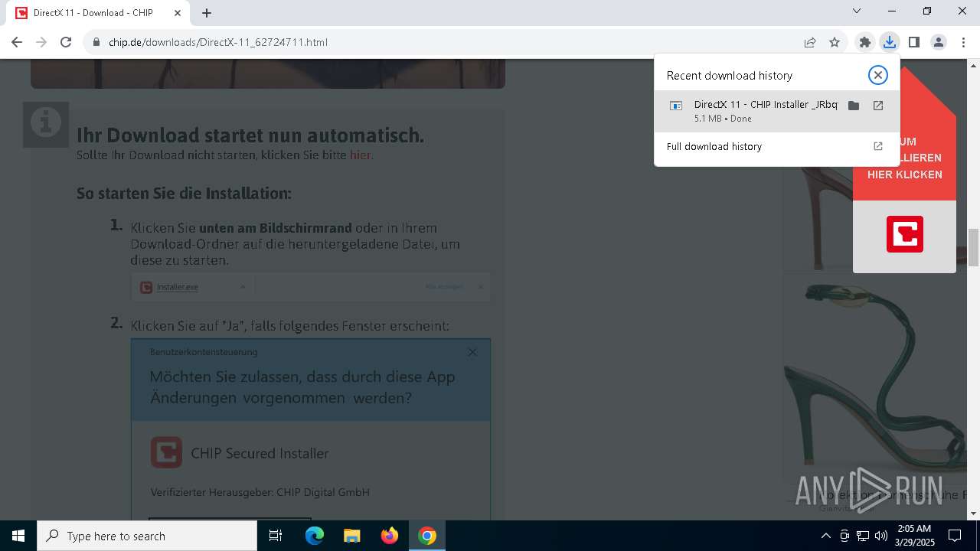Open the Windows Start menu
This screenshot has height=551, width=980.
(18, 536)
